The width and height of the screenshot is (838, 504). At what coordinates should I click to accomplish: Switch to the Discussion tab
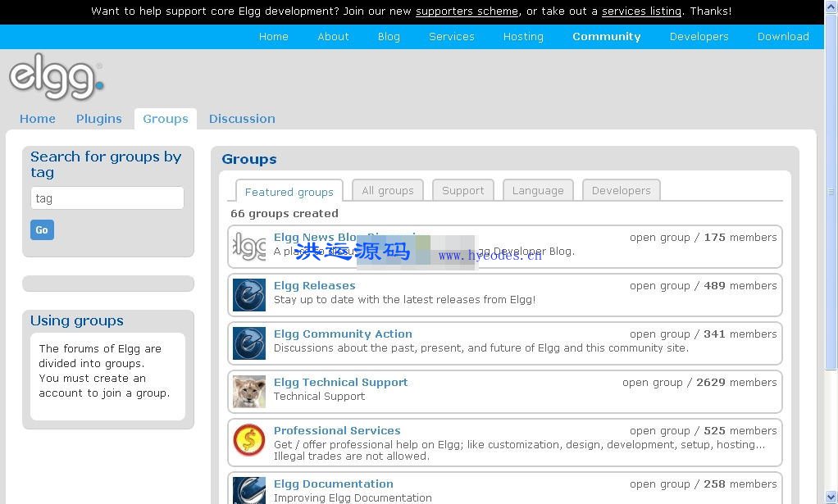point(242,119)
